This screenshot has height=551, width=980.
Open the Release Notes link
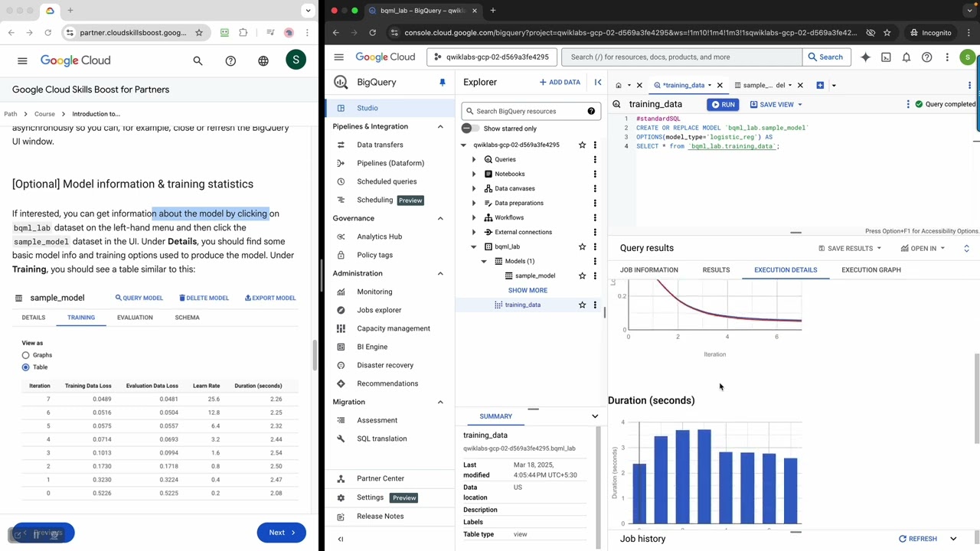click(x=380, y=516)
